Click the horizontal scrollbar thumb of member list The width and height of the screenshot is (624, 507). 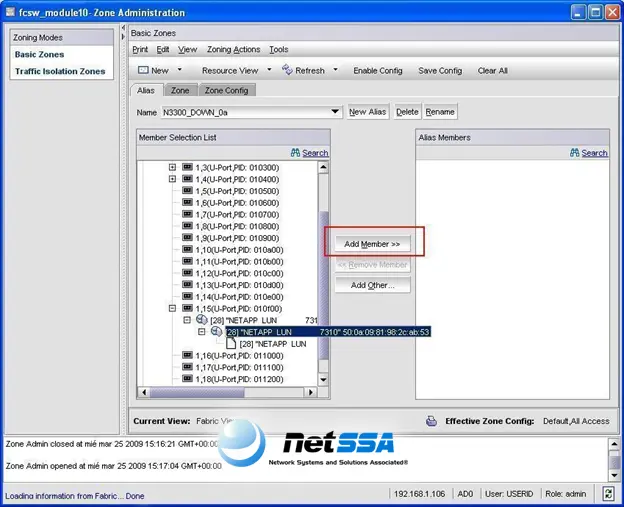click(x=197, y=392)
